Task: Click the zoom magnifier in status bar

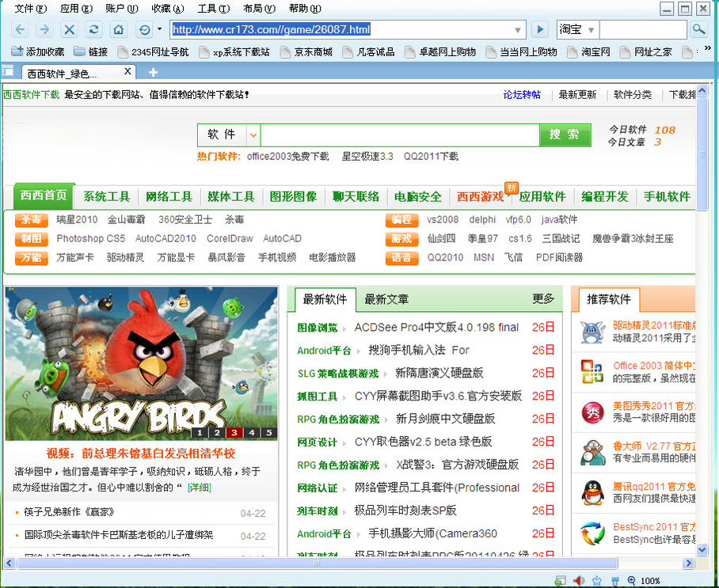Action: coord(631,581)
